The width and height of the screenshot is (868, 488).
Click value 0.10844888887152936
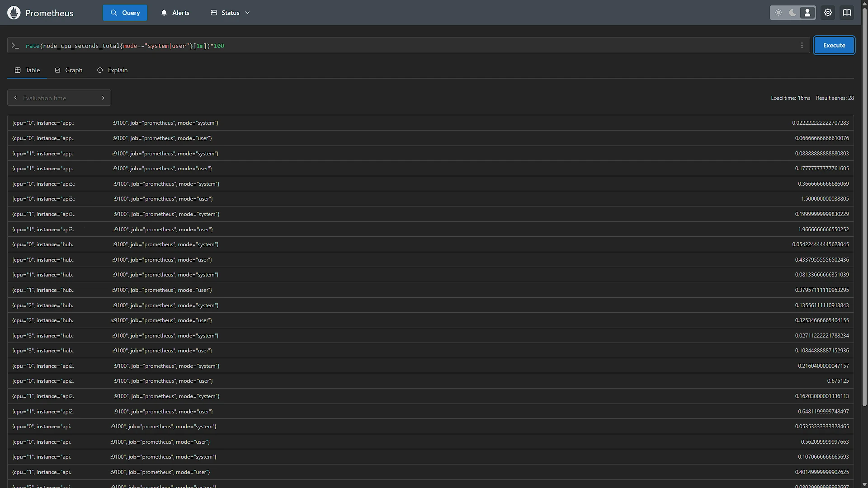(822, 351)
